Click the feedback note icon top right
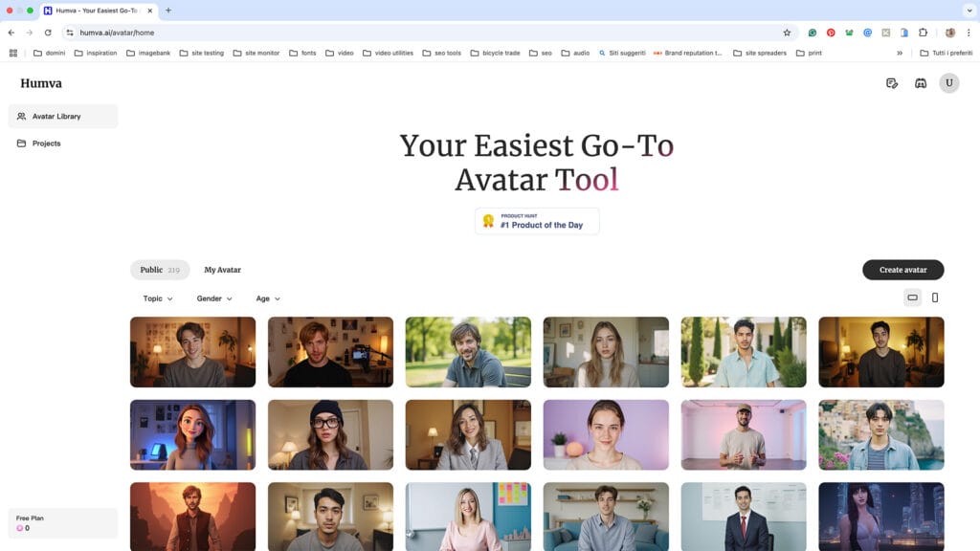This screenshot has height=551, width=980. point(892,83)
